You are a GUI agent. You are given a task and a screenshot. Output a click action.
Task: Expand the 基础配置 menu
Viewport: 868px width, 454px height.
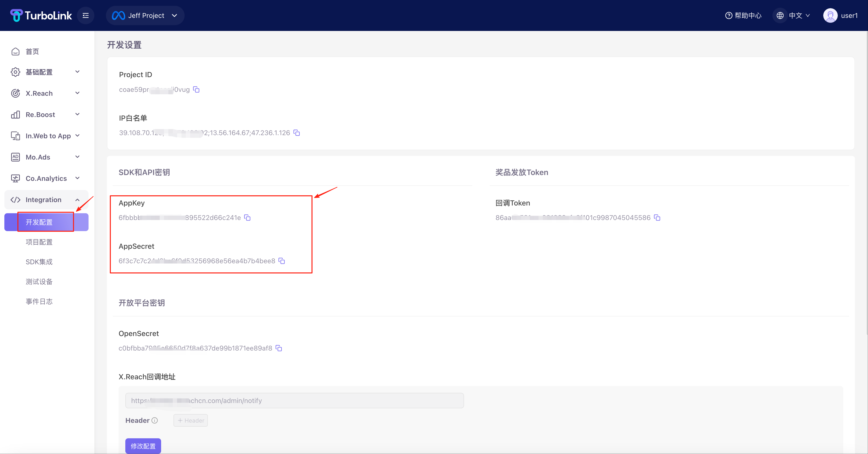tap(46, 72)
